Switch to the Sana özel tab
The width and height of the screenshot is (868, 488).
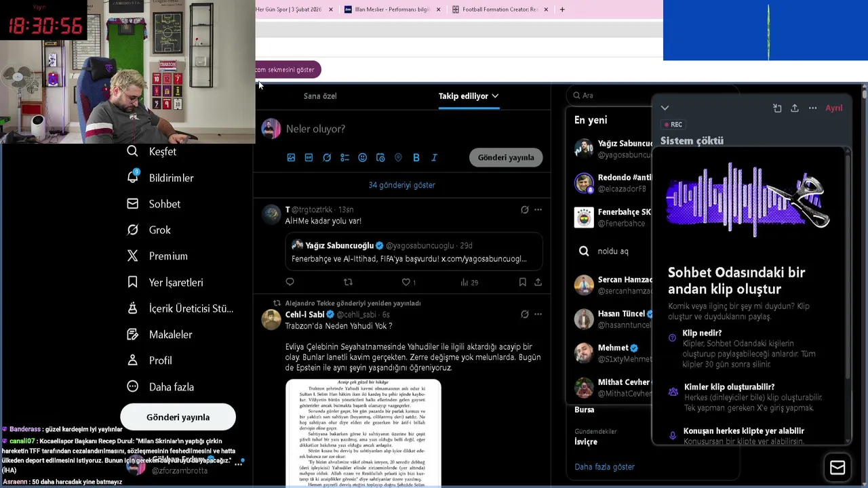320,96
